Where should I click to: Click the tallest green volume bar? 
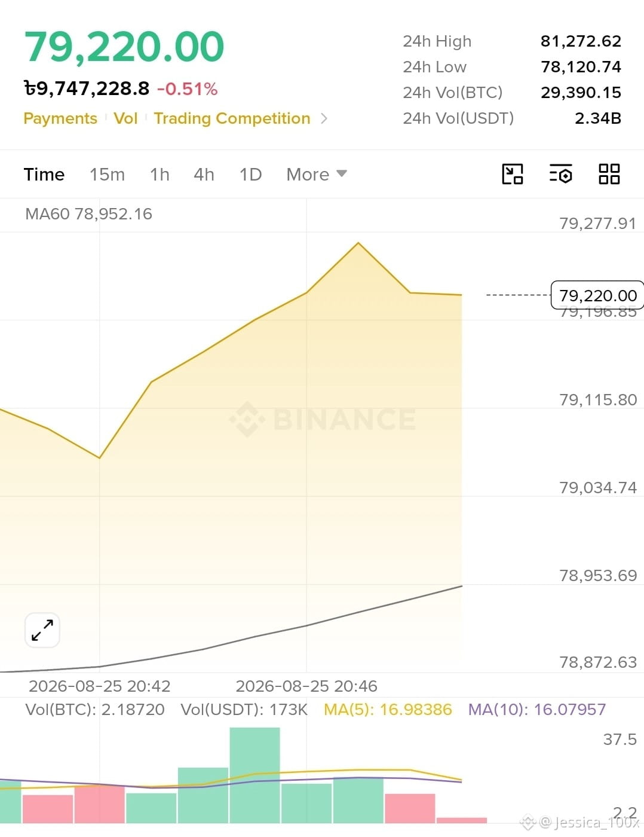[254, 775]
